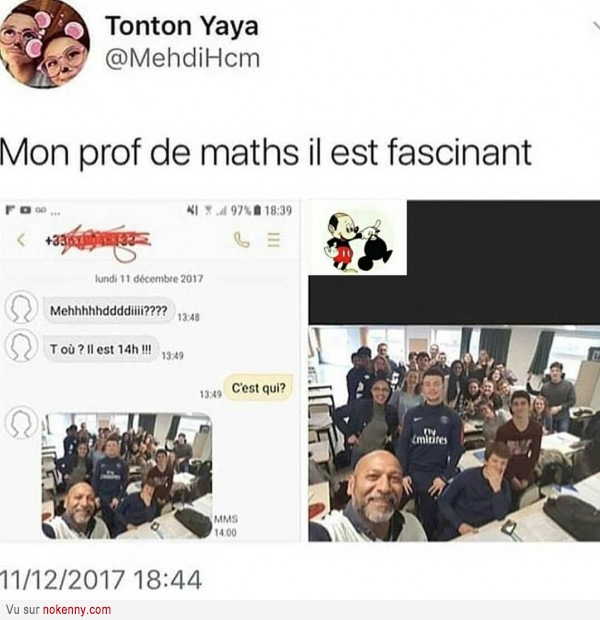Tap the scribbled-out phone number header
This screenshot has width=600, height=620.
98,240
